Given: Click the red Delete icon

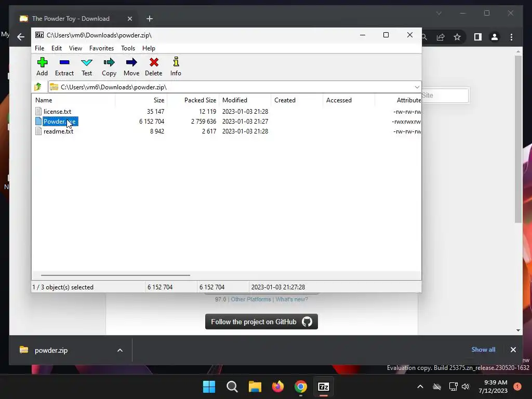Looking at the screenshot, I should [154, 62].
